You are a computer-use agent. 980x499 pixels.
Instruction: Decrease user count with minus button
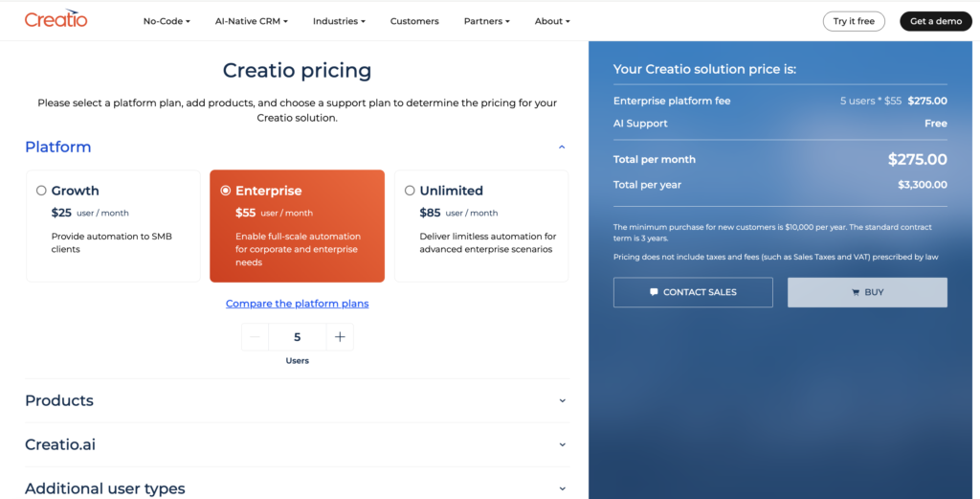(255, 337)
